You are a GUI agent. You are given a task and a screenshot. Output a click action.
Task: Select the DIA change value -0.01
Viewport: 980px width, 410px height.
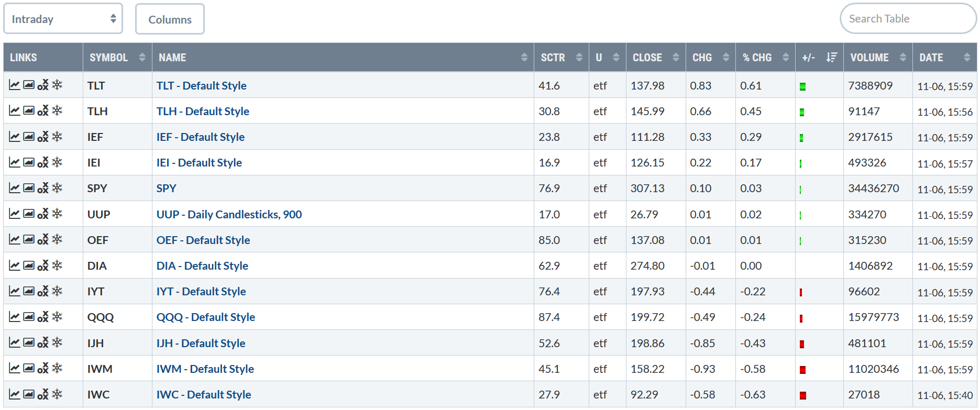pyautogui.click(x=702, y=265)
